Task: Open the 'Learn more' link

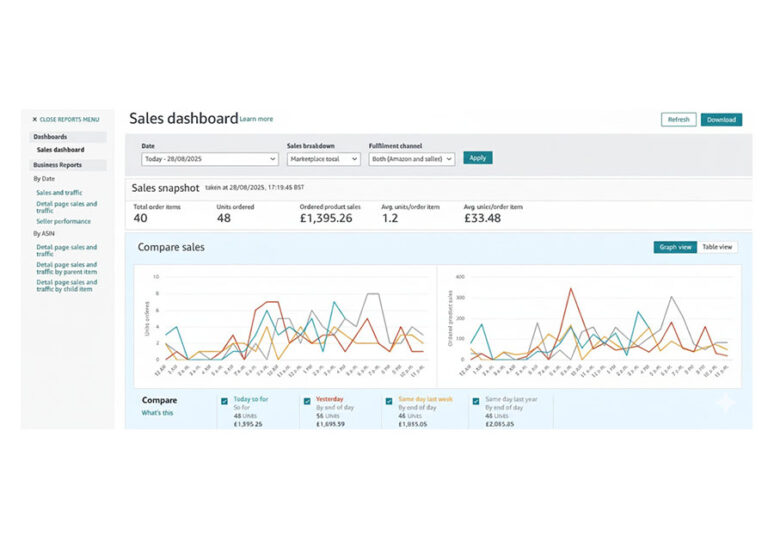Action: (256, 120)
